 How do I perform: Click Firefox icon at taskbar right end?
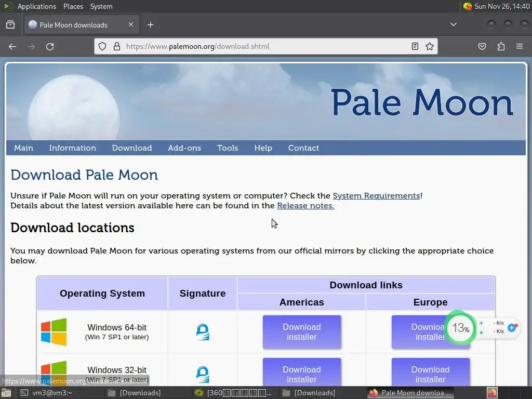pos(492,393)
